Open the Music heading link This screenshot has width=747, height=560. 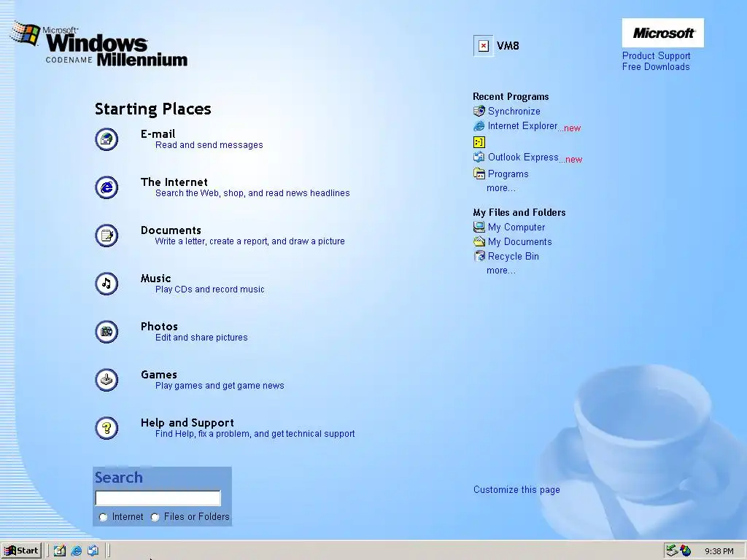click(156, 278)
